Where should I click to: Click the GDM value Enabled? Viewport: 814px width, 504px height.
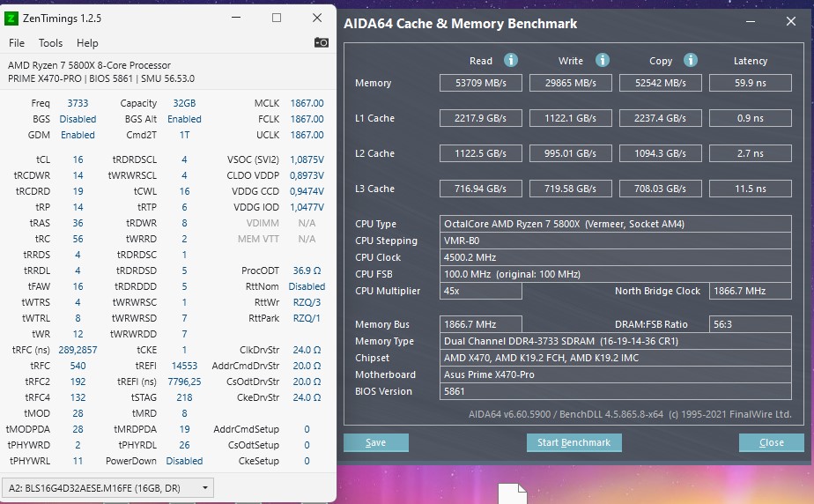point(78,135)
